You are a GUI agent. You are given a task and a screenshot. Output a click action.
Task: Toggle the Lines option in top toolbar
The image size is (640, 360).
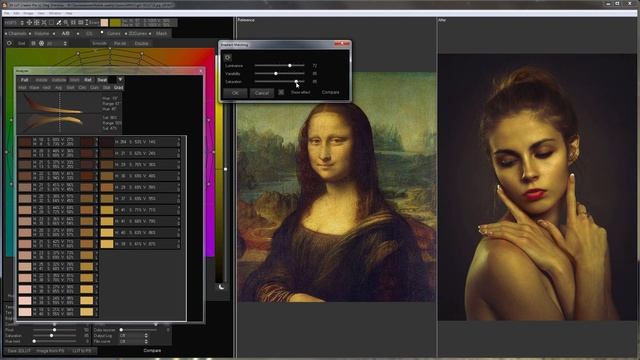click(94, 22)
